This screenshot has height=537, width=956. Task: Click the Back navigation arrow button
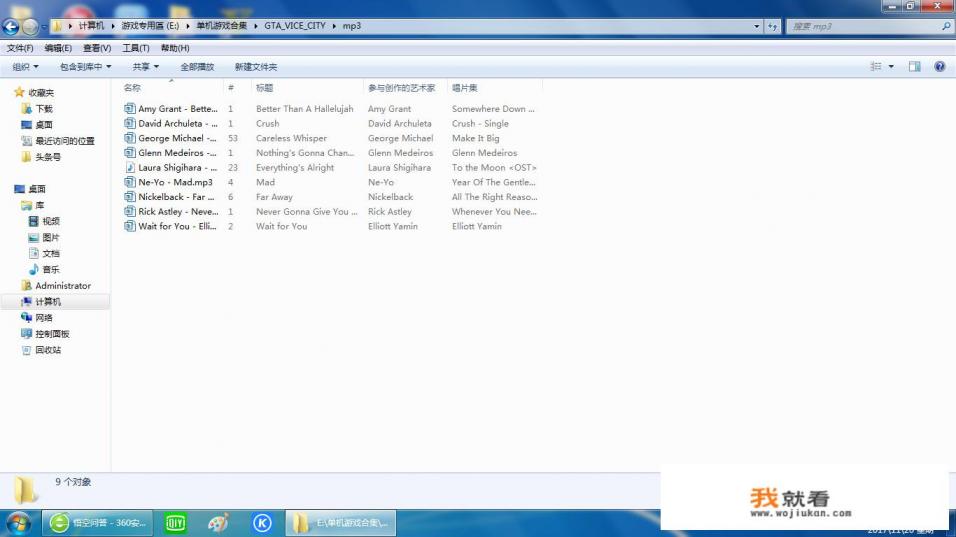click(11, 27)
